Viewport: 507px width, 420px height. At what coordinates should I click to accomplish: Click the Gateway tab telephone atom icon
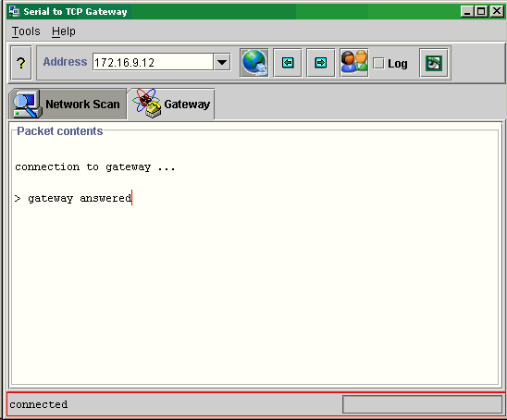click(x=147, y=104)
